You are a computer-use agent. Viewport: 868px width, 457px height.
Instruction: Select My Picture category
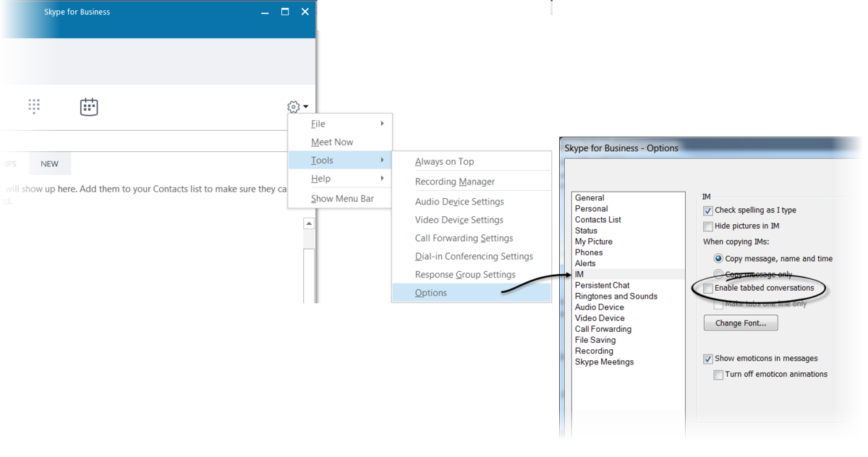pyautogui.click(x=628, y=242)
